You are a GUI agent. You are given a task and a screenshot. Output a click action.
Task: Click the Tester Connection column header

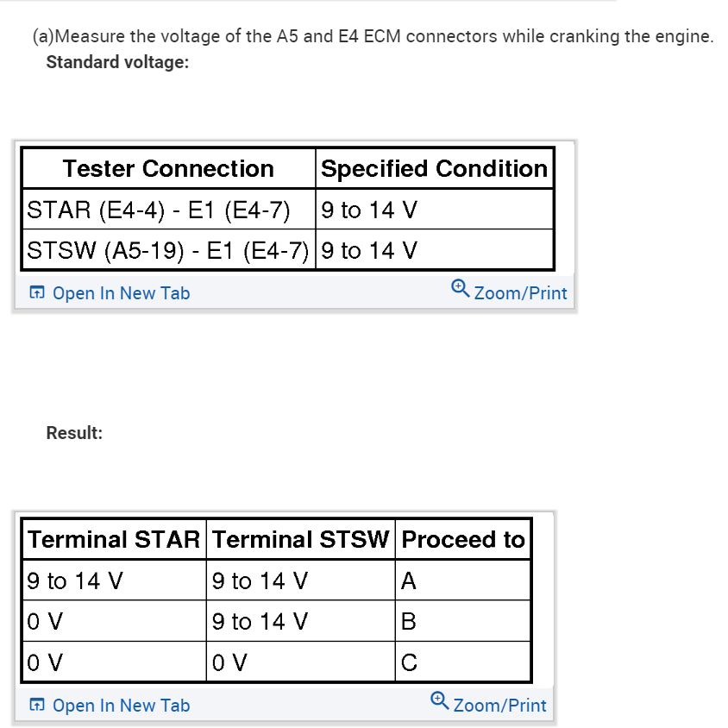click(x=168, y=169)
